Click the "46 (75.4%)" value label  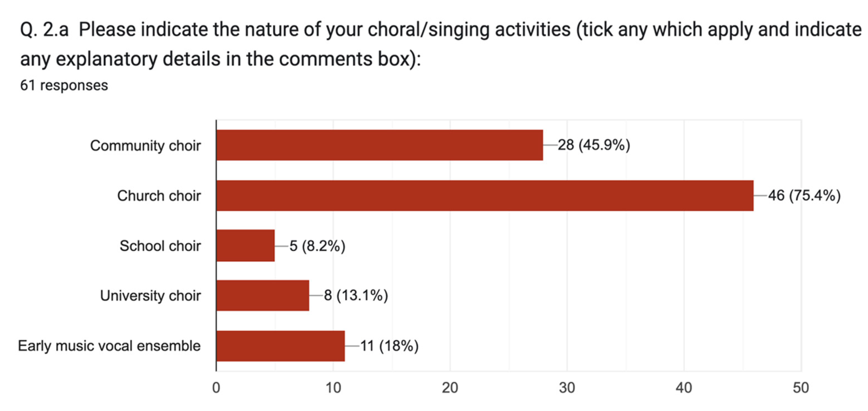(804, 195)
